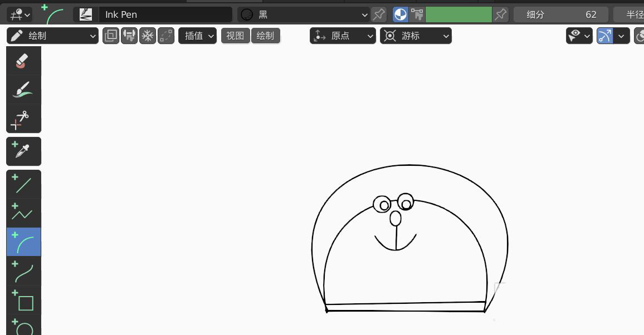644x335 pixels.
Task: Open the 绘制 menu in header
Action: 265,36
